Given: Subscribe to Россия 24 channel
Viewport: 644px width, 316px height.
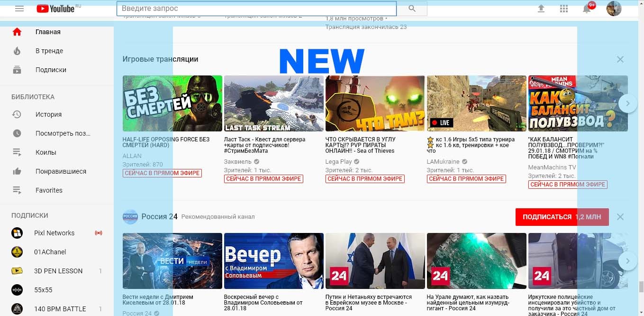Looking at the screenshot, I should 562,217.
